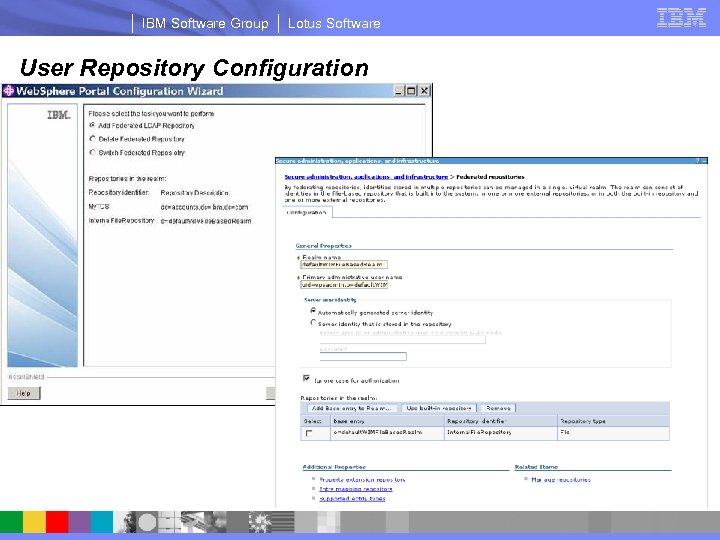The image size is (720, 540).
Task: Close the WebSphere Portal Configuration Wizard window
Action: 424,91
